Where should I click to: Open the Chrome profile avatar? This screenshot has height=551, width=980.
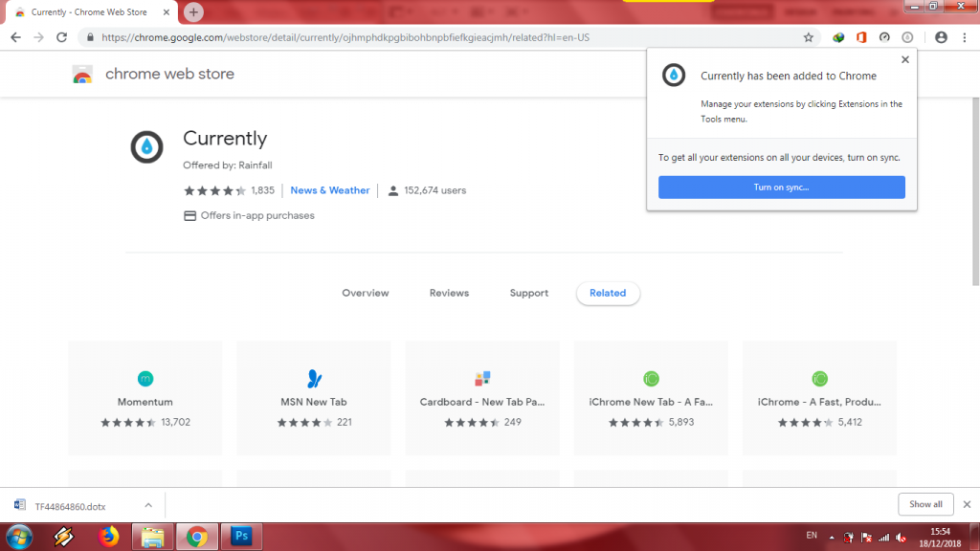[x=941, y=37]
